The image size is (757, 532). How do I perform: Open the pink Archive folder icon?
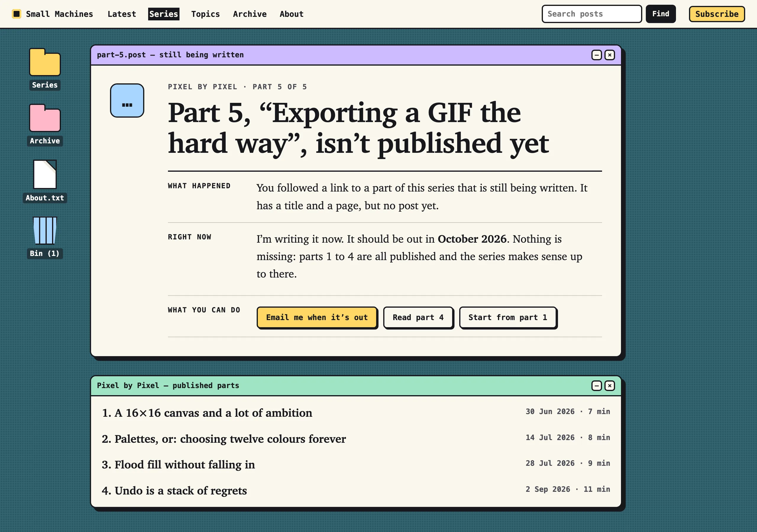point(45,118)
